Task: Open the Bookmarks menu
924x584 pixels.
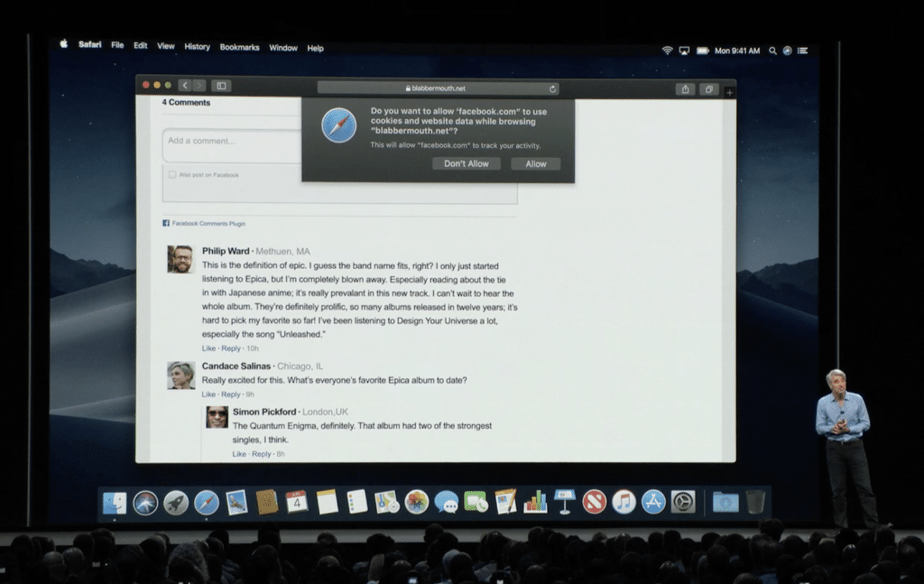Action: pos(239,47)
